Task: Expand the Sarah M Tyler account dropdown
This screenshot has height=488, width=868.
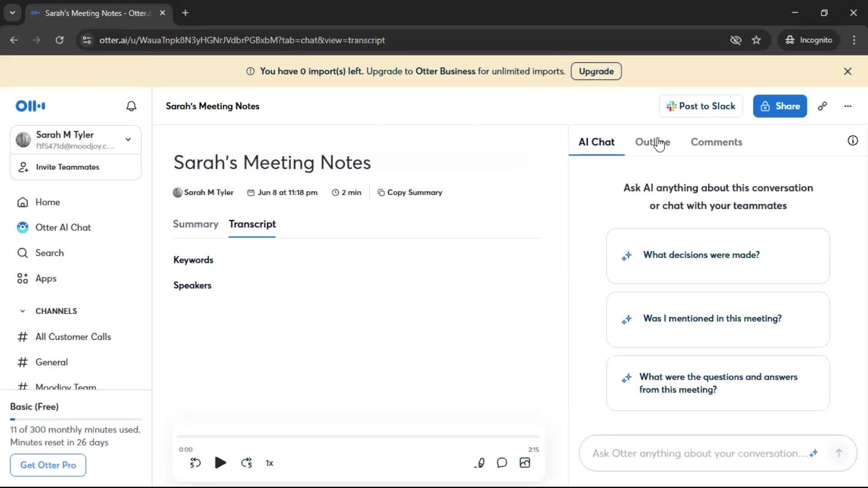Action: (x=128, y=140)
